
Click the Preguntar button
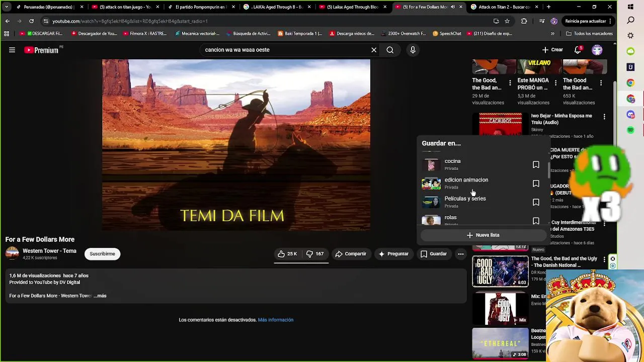[x=393, y=254]
